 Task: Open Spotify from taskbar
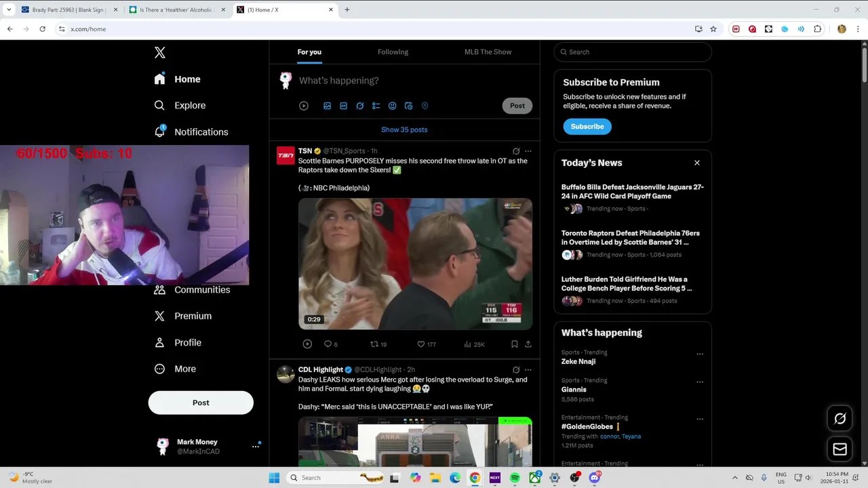[x=515, y=478]
